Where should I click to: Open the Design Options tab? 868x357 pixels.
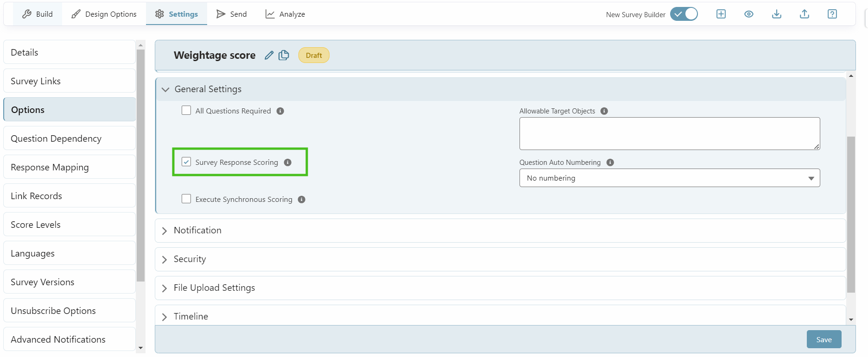point(104,14)
